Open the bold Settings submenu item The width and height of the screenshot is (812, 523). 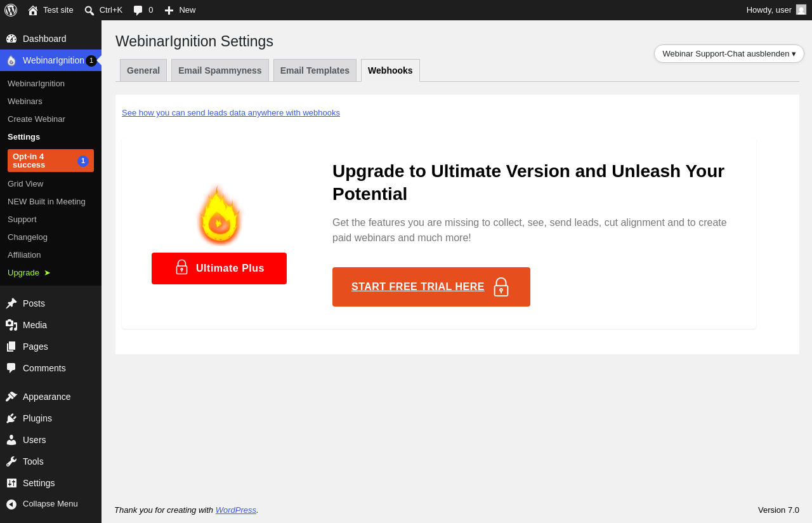pos(23,137)
